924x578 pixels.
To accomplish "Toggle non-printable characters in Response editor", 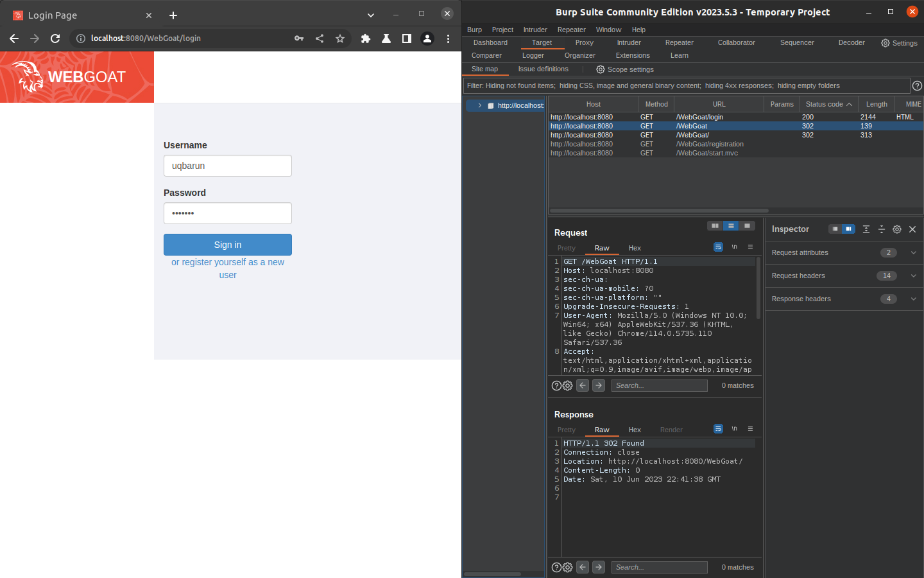I will click(734, 429).
